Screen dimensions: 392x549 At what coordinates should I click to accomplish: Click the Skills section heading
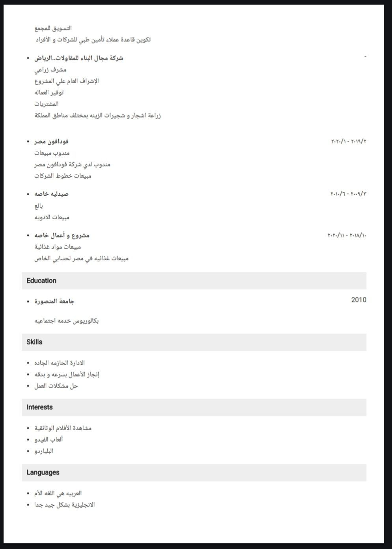34,342
